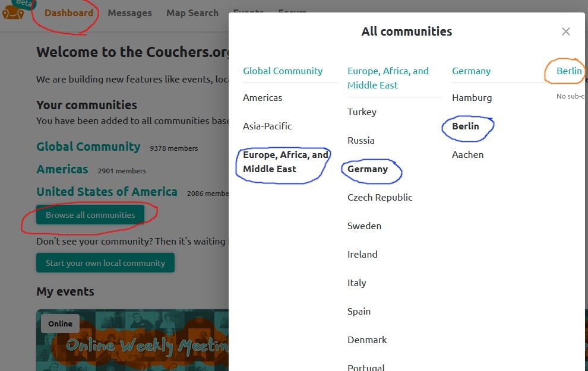
Task: Open the Online Weekly Meeting event thumbnail
Action: coord(132,340)
